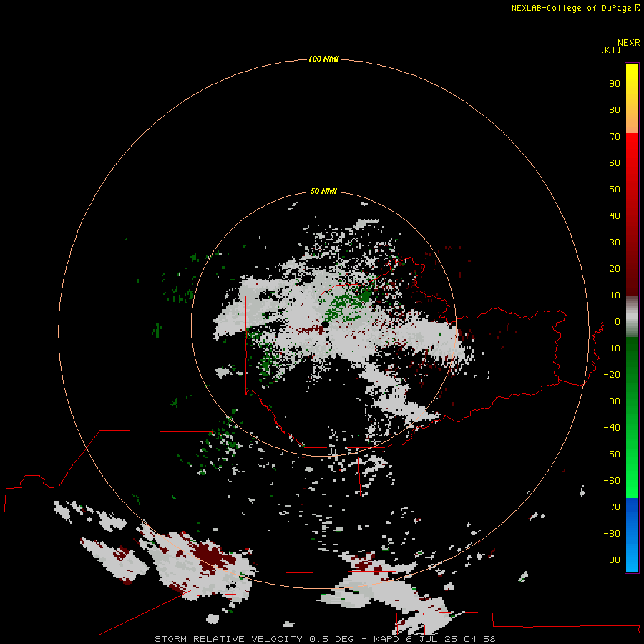Select the positive 60 value on velocity scale
Viewport: 644px width, 644px height.
coord(615,162)
